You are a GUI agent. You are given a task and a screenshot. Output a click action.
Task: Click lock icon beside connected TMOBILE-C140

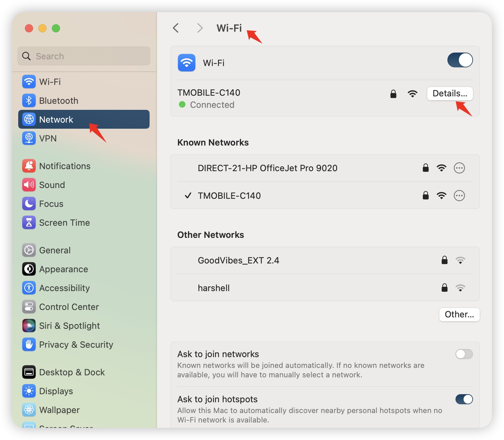[x=393, y=94]
